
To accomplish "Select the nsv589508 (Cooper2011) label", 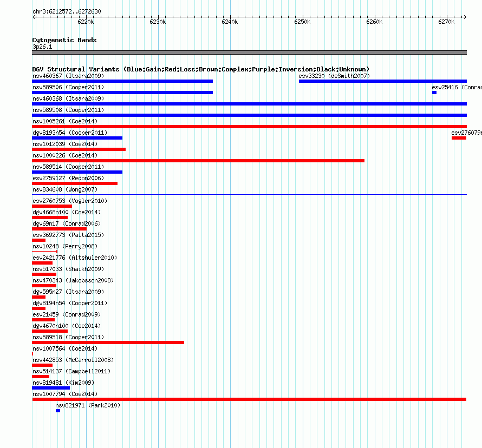I will (x=68, y=110).
